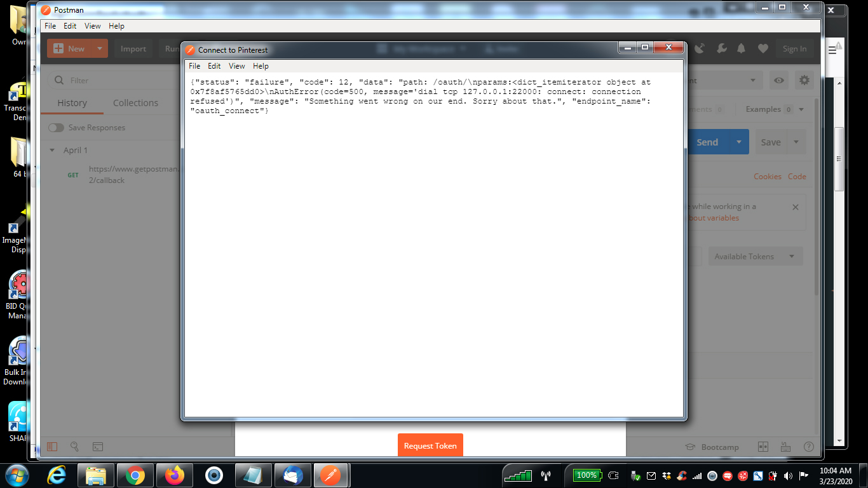Image resolution: width=868 pixels, height=488 pixels.
Task: Open Internet Explorer from taskbar
Action: (x=57, y=475)
